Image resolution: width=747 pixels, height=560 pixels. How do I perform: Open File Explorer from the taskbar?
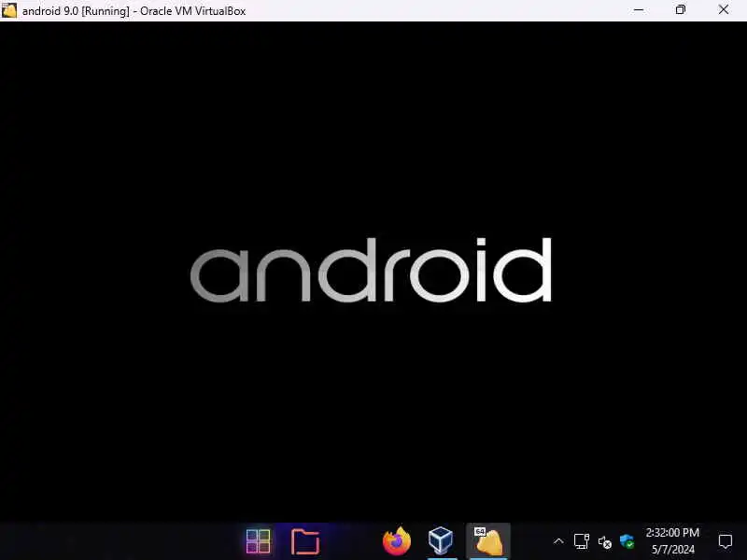pyautogui.click(x=305, y=541)
